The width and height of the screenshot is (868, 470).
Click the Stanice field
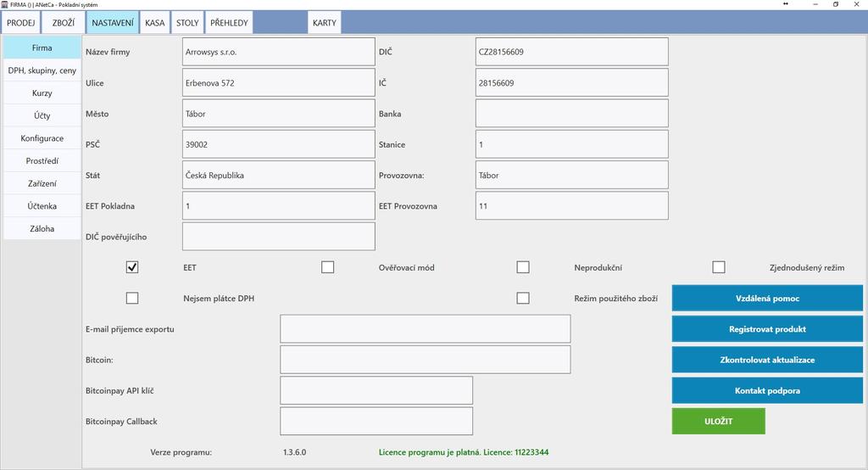572,144
